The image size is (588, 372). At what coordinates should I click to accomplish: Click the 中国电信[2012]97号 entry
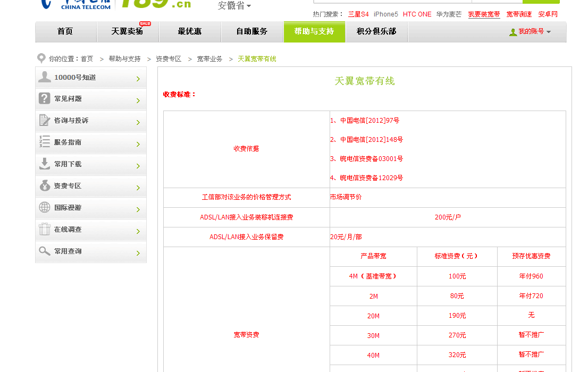(x=369, y=121)
